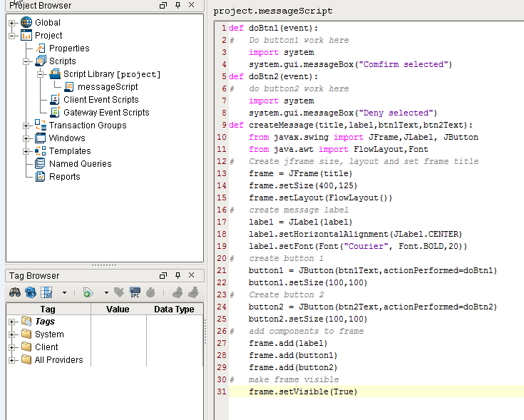Viewport: 524px width, 420px height.
Task: Expand the Windows node
Action: 26,138
